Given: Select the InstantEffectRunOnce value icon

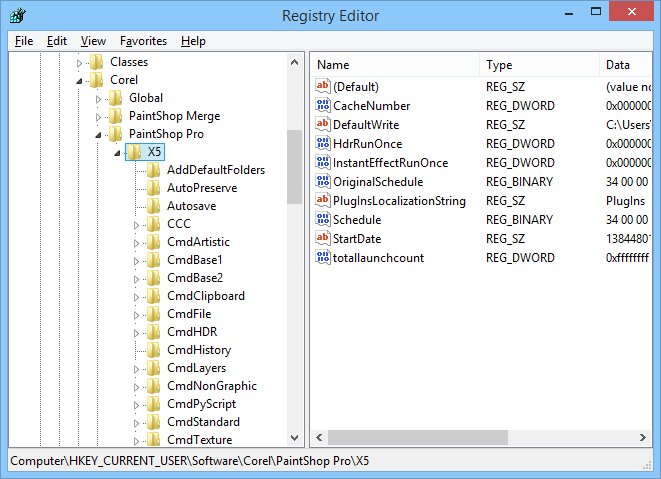Looking at the screenshot, I should click(322, 162).
